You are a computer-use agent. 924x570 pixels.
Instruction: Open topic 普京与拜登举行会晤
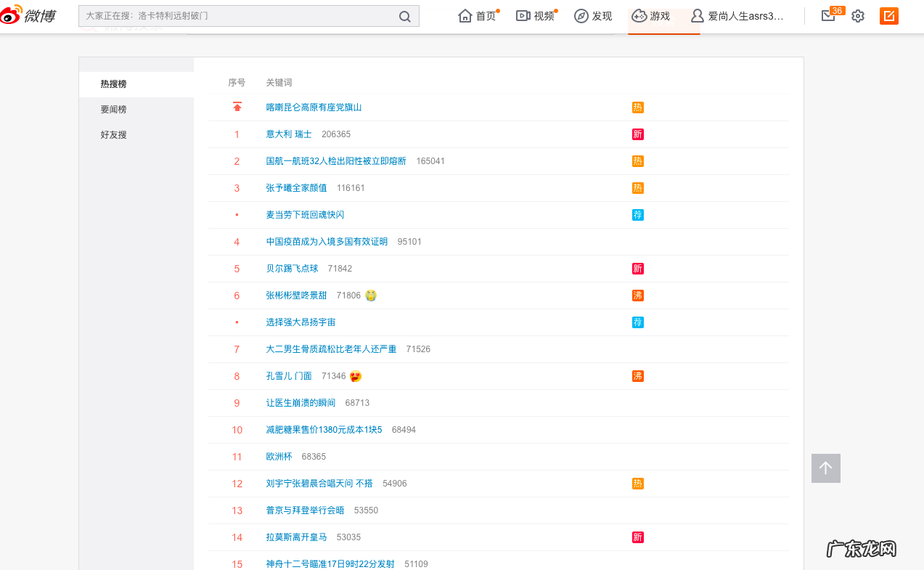coord(305,510)
